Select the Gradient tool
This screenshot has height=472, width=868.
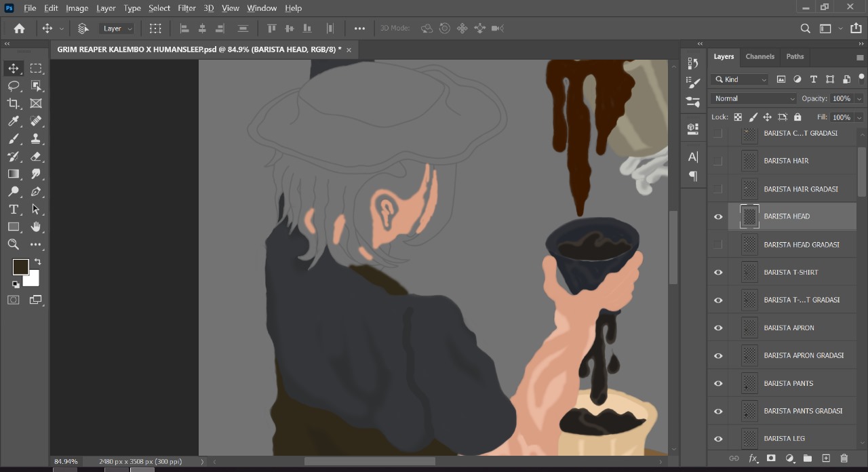coord(14,174)
